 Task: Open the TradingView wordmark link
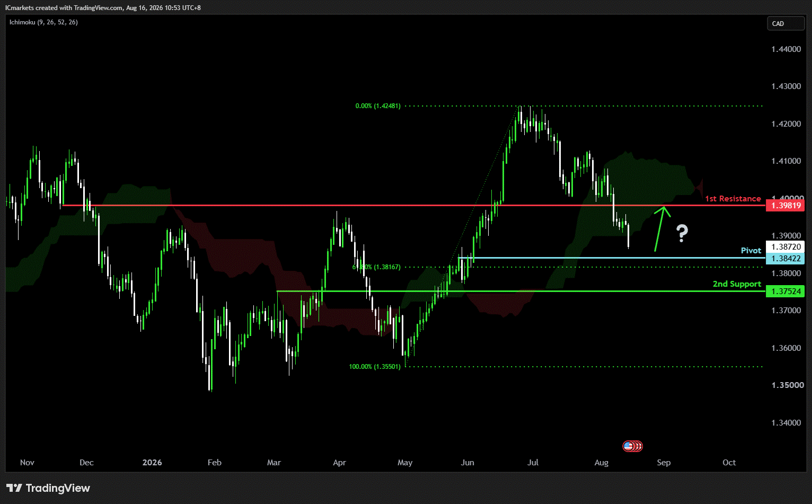pos(58,488)
